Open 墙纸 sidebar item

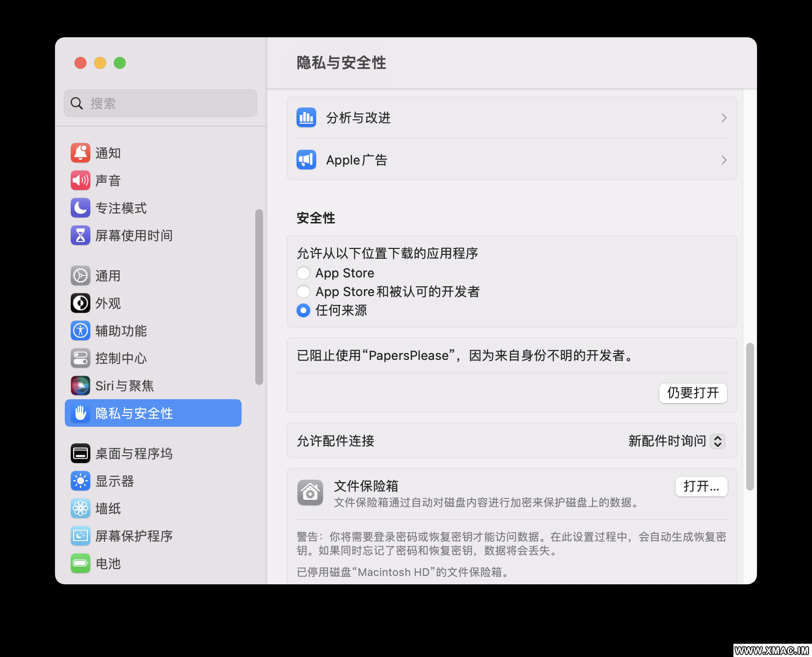(x=153, y=508)
